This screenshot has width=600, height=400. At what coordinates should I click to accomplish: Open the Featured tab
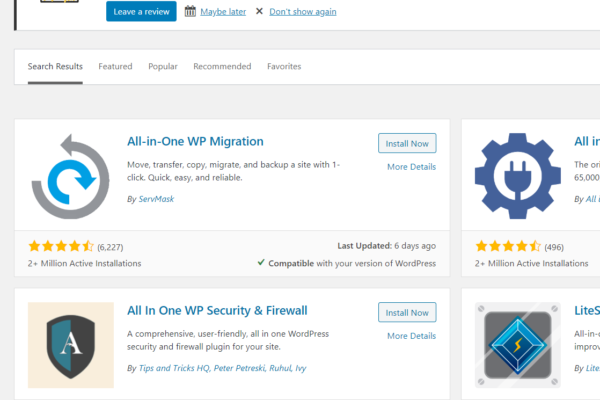click(x=115, y=67)
